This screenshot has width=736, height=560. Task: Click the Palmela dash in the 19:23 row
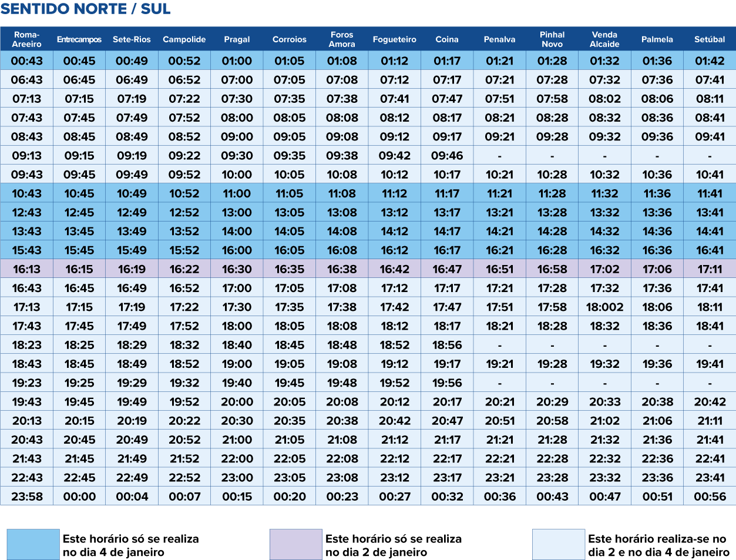pos(657,383)
